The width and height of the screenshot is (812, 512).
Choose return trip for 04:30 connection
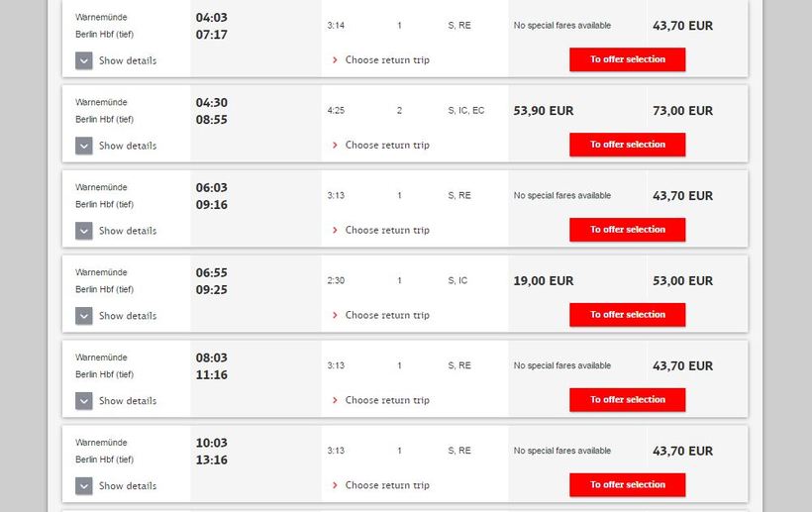tap(386, 146)
